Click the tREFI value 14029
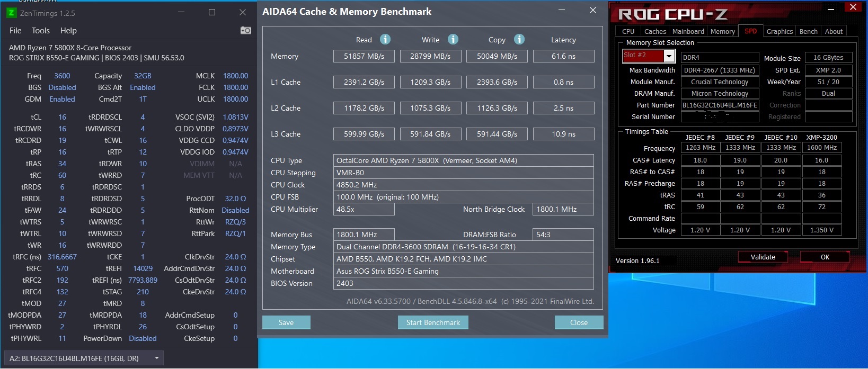This screenshot has height=369, width=868. pyautogui.click(x=143, y=268)
